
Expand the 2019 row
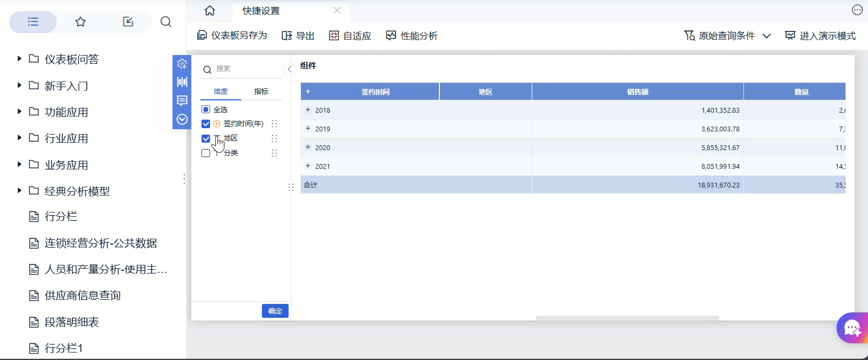(x=308, y=129)
